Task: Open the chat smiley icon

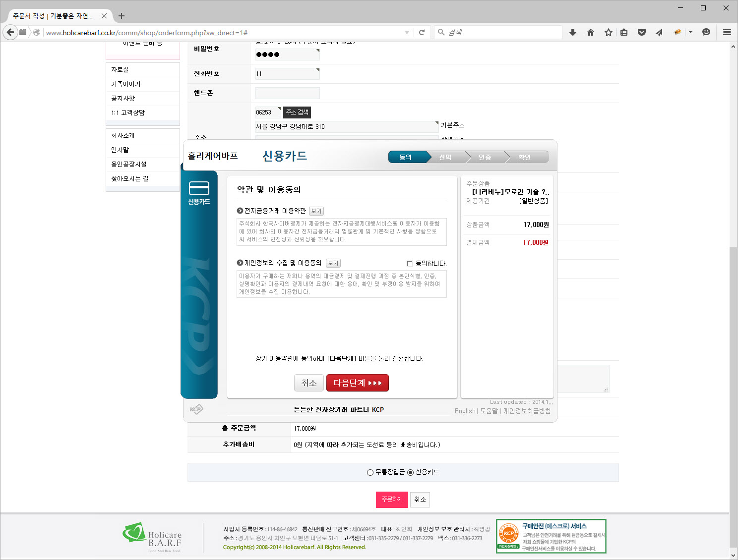Action: 706,32
